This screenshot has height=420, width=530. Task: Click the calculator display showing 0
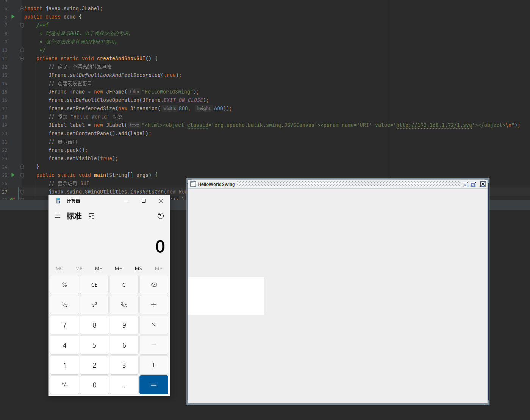click(160, 247)
